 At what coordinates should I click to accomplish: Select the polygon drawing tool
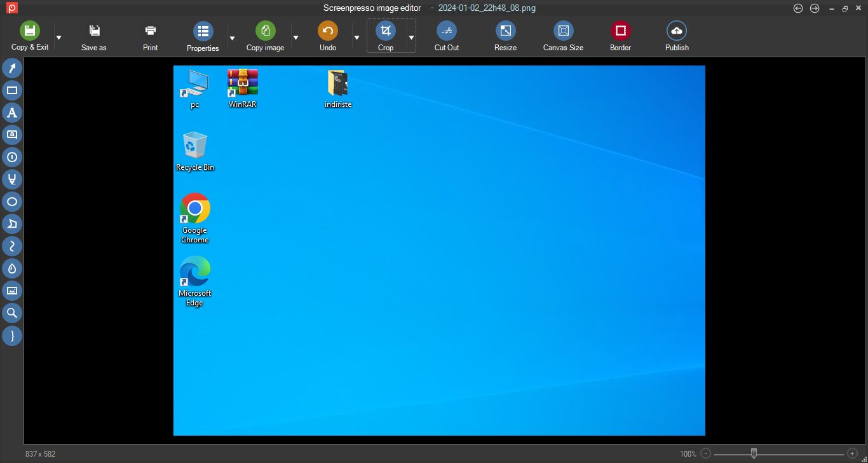coord(12,224)
